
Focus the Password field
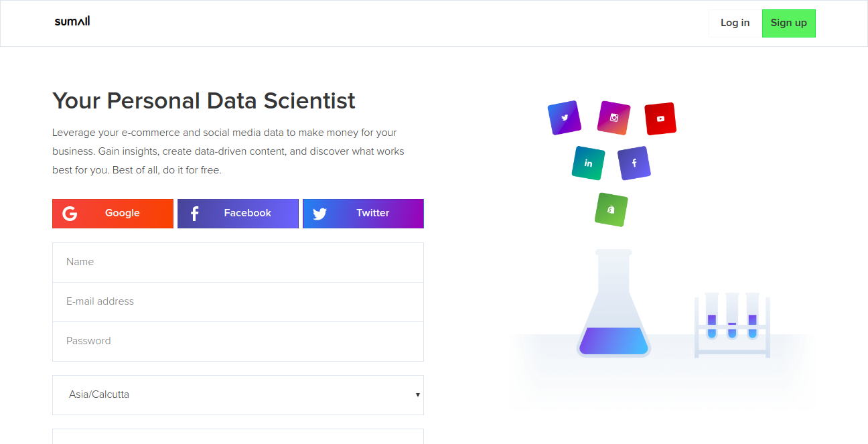tap(238, 341)
